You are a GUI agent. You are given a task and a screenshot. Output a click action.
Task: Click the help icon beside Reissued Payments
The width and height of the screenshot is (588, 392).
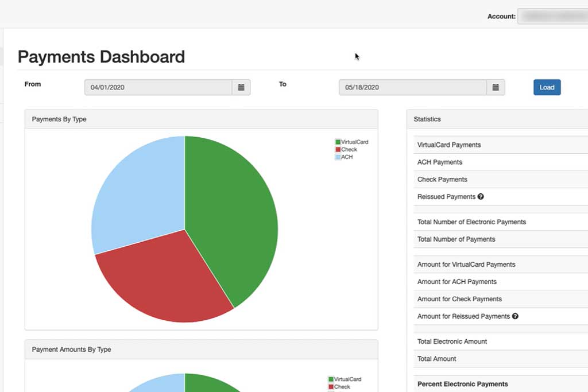click(481, 196)
